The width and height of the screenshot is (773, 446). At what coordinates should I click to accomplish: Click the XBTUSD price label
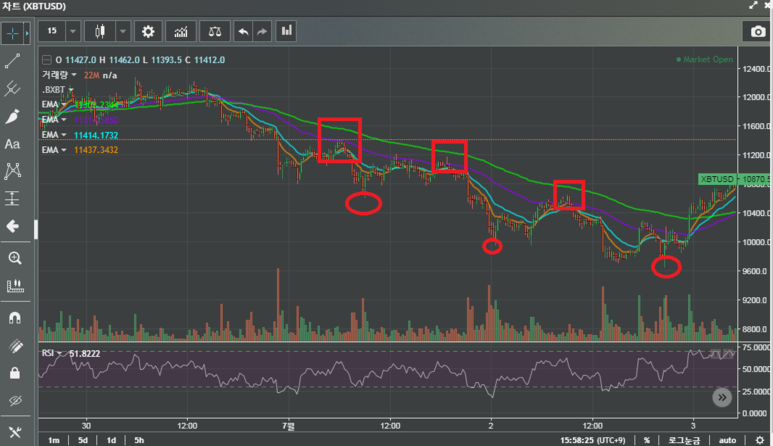[x=718, y=179]
